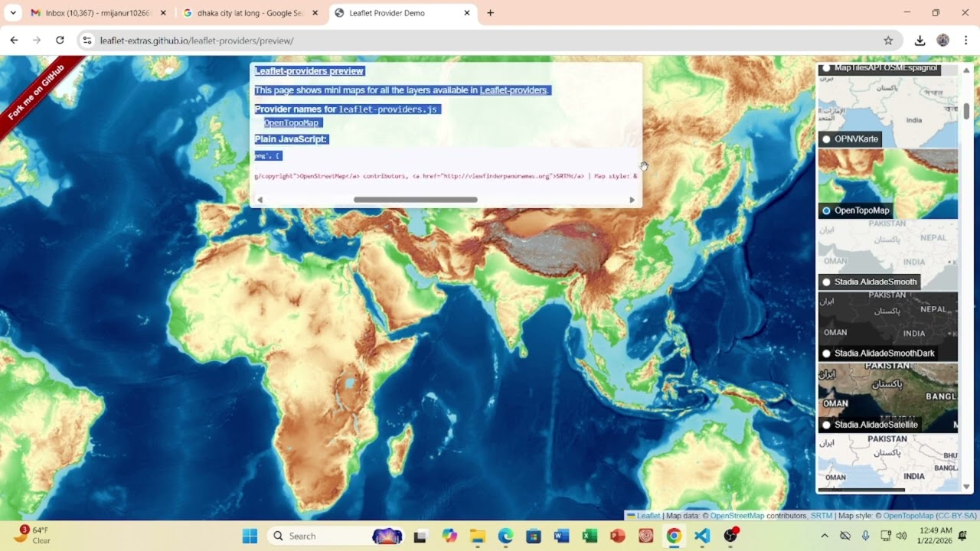Click the layer list vertical scrollbar thumb
Screen dimensions: 980x551
966,111
